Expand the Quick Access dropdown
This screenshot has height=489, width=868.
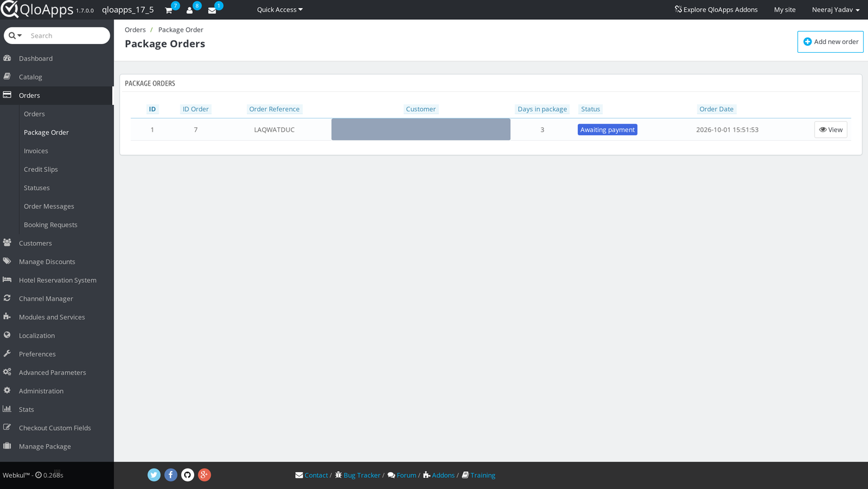280,9
